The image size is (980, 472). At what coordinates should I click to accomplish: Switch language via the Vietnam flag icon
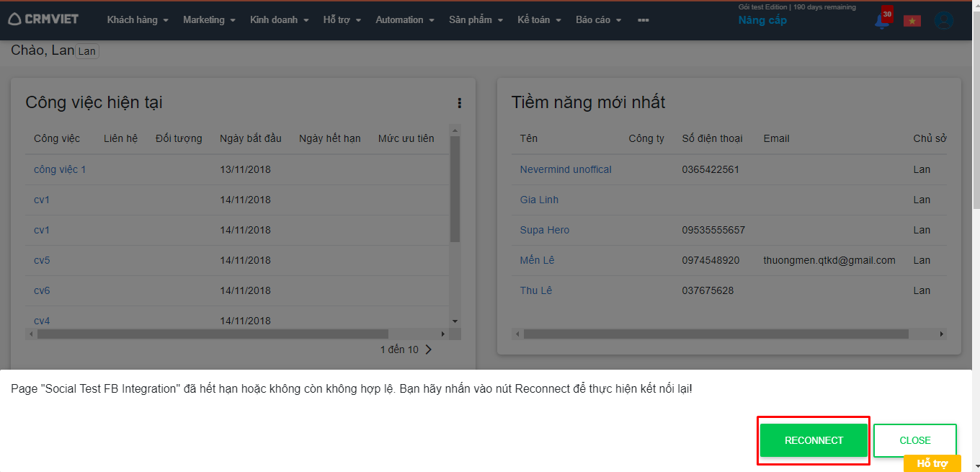[x=912, y=21]
